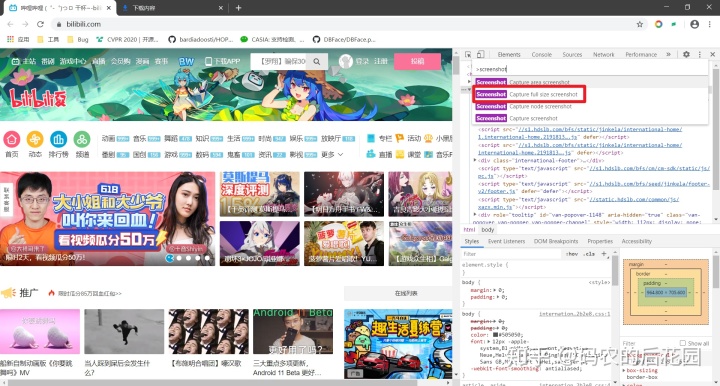Open DevTools settings gear
The width and height of the screenshot is (720, 386).
tap(686, 54)
